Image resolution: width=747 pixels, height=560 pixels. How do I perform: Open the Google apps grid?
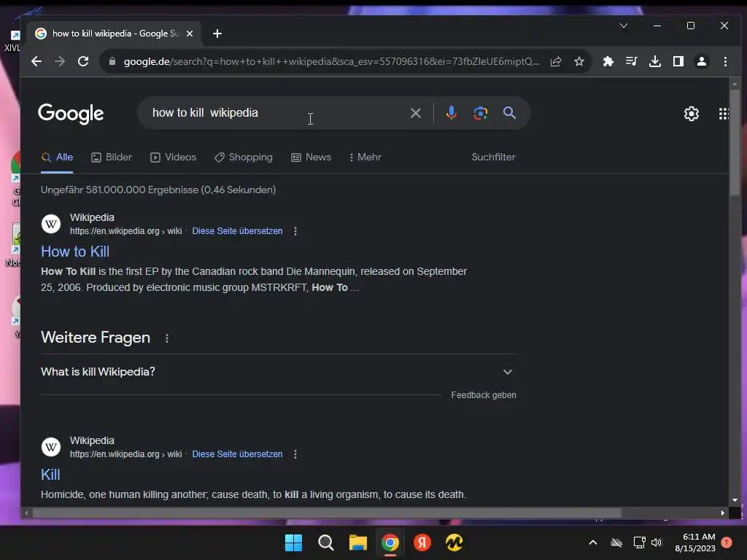tap(723, 113)
